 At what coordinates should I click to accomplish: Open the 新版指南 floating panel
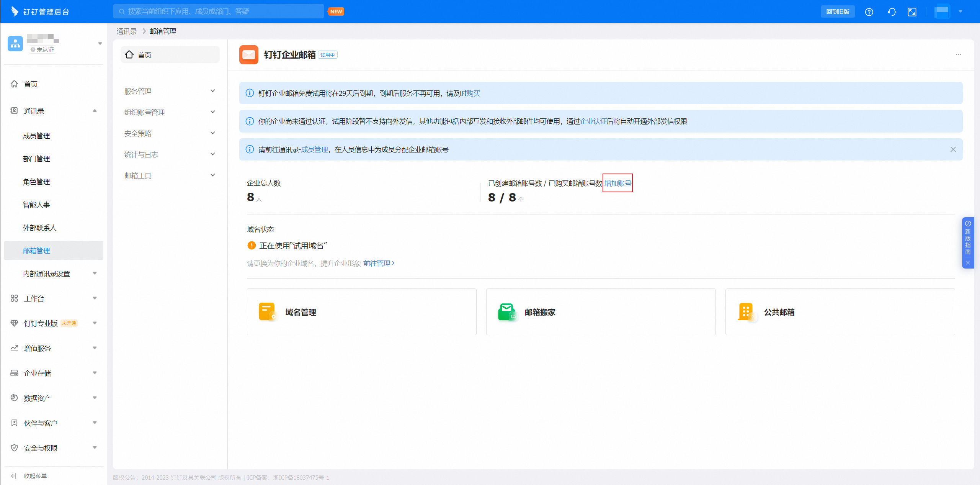coord(968,238)
